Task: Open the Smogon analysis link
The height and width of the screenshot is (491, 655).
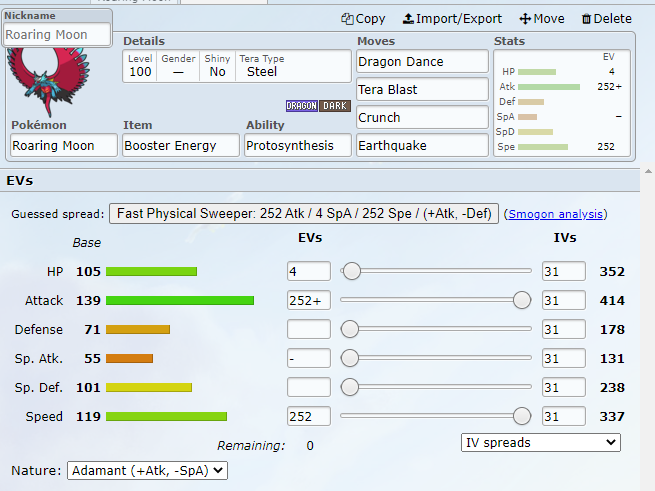Action: [556, 214]
